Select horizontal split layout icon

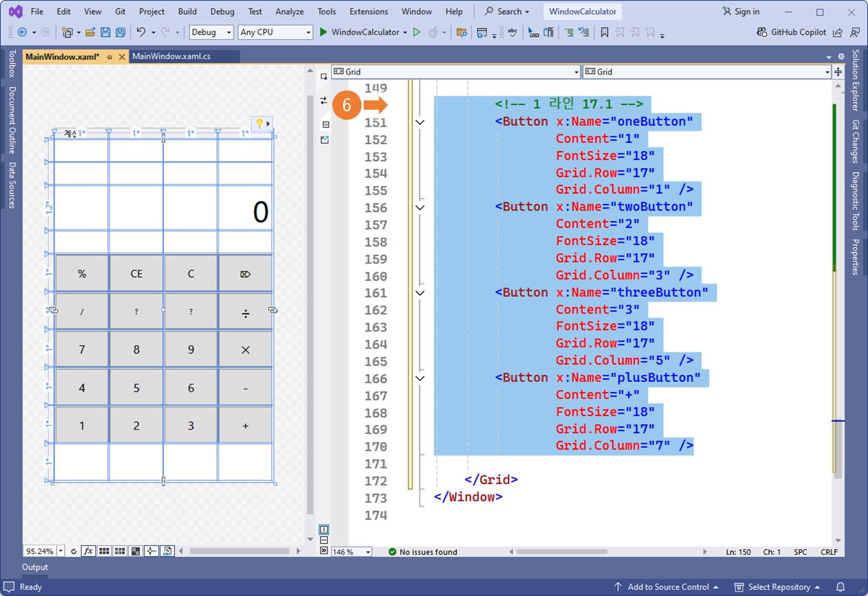(324, 540)
